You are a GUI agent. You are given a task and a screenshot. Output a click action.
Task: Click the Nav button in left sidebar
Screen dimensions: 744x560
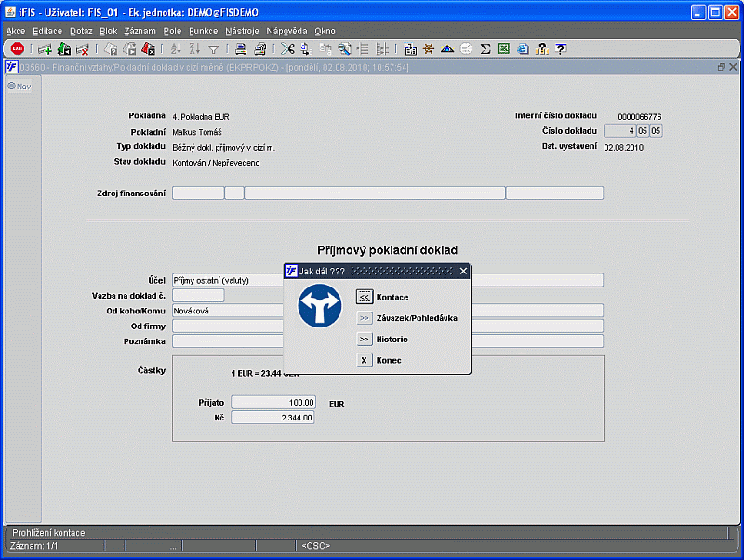pos(20,87)
